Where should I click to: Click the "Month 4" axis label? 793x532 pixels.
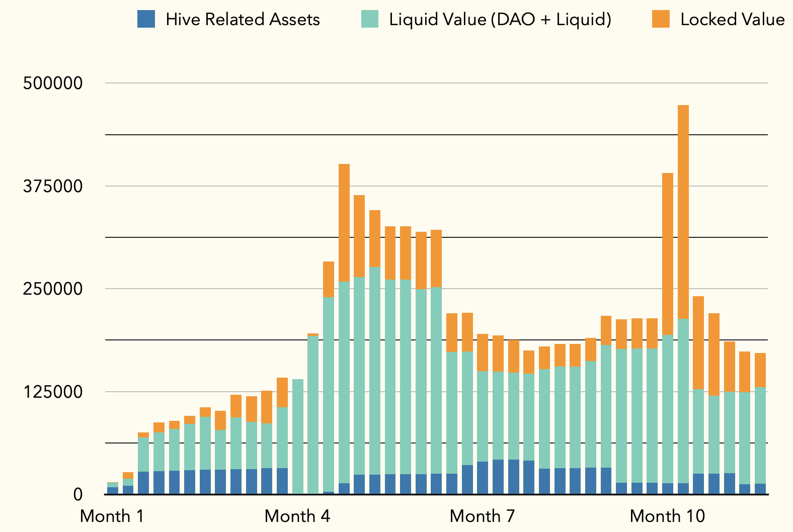[297, 516]
